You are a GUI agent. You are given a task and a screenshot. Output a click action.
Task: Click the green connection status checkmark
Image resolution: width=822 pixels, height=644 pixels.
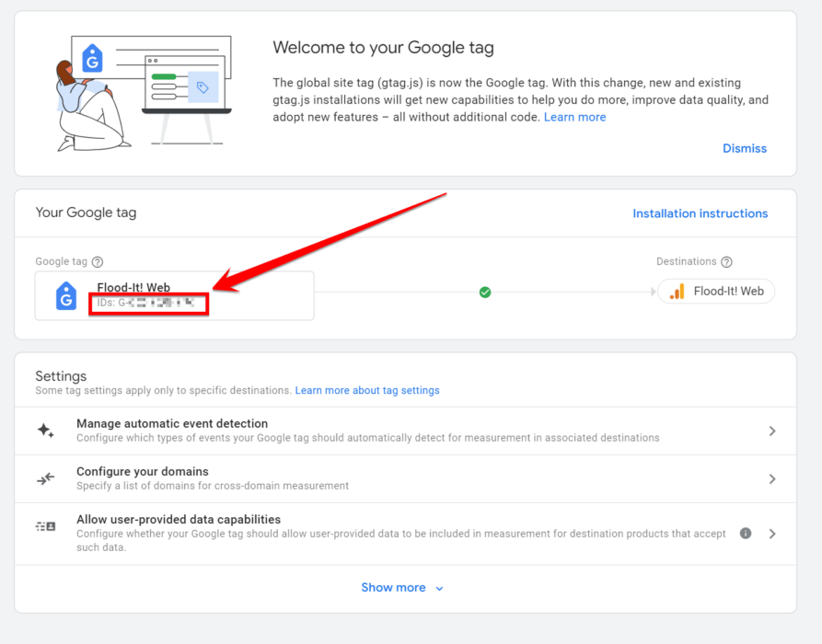coord(485,291)
